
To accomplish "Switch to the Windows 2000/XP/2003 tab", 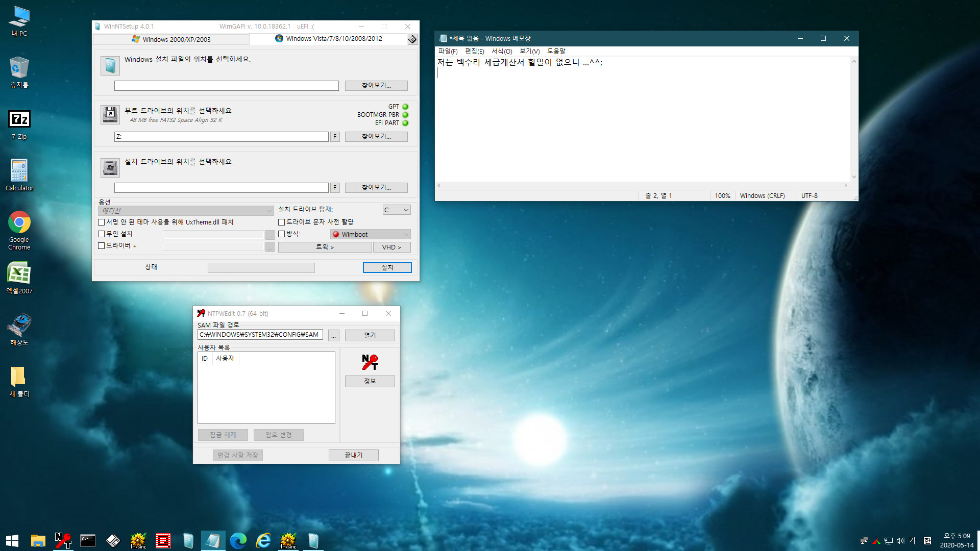I will (x=171, y=39).
